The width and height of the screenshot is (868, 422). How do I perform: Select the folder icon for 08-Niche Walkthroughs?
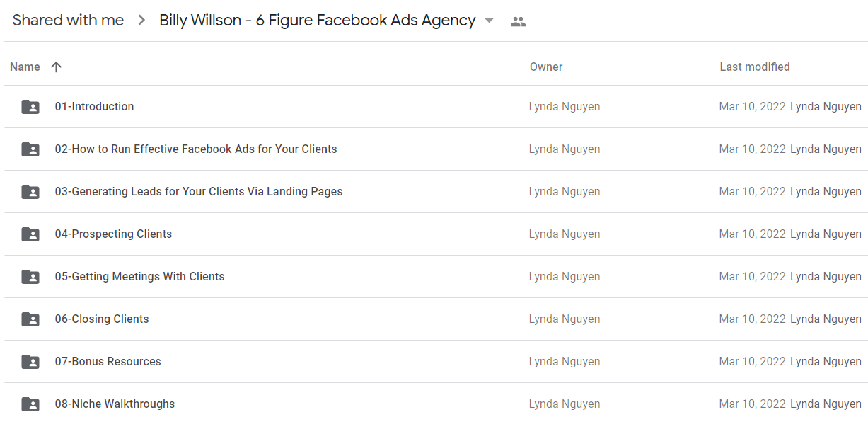coord(30,404)
